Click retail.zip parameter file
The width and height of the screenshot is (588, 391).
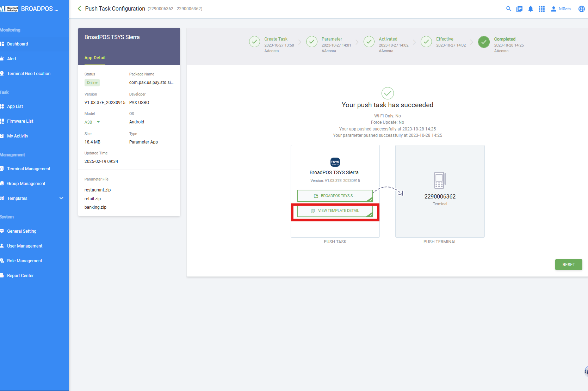(x=93, y=199)
